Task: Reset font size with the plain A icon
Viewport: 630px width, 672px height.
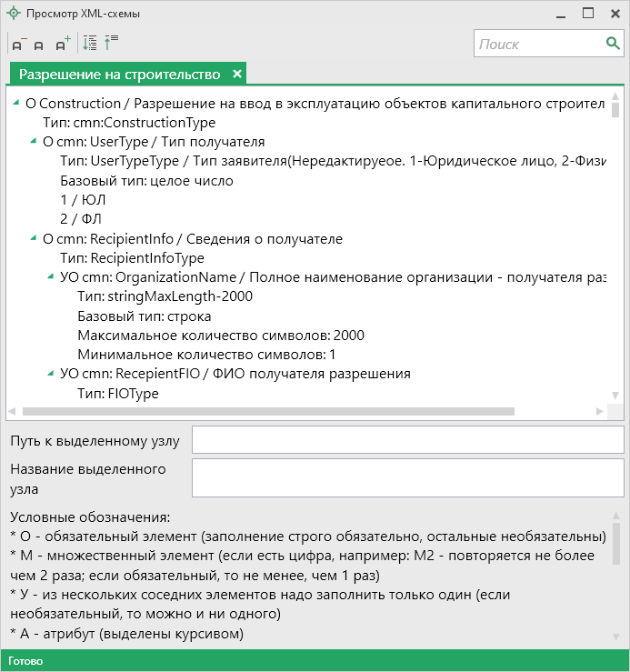Action: [39, 45]
